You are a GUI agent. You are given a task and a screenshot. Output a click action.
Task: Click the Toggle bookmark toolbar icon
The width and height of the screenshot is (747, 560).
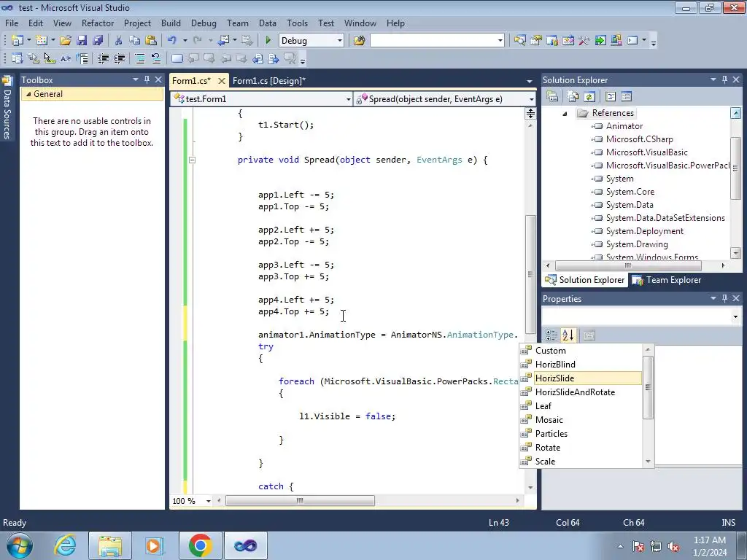(x=177, y=58)
